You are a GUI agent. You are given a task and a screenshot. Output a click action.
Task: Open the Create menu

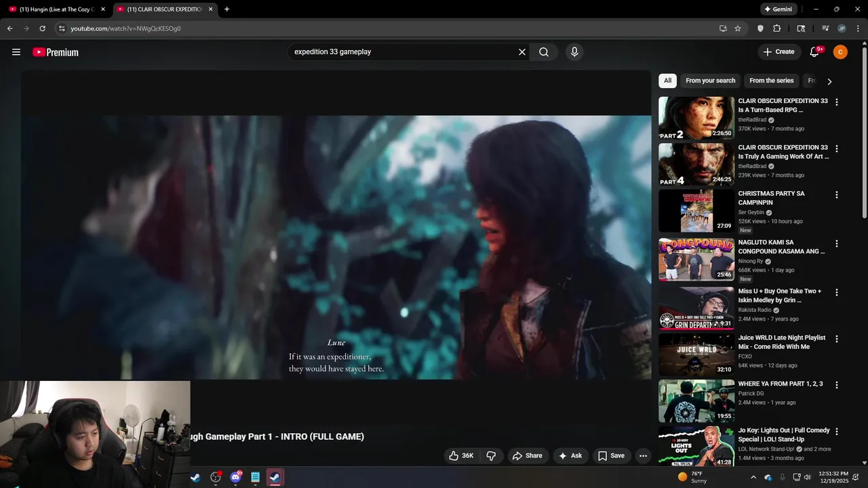click(x=778, y=52)
